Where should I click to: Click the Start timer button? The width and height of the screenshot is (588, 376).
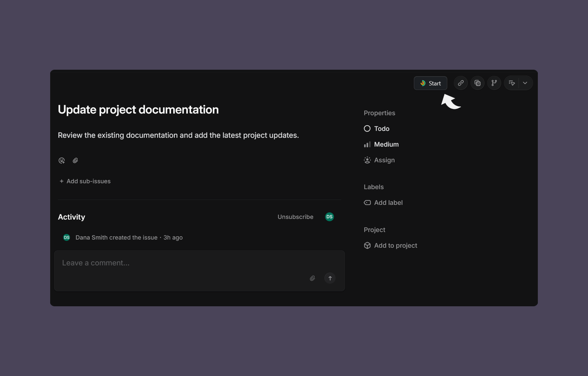[x=430, y=83]
